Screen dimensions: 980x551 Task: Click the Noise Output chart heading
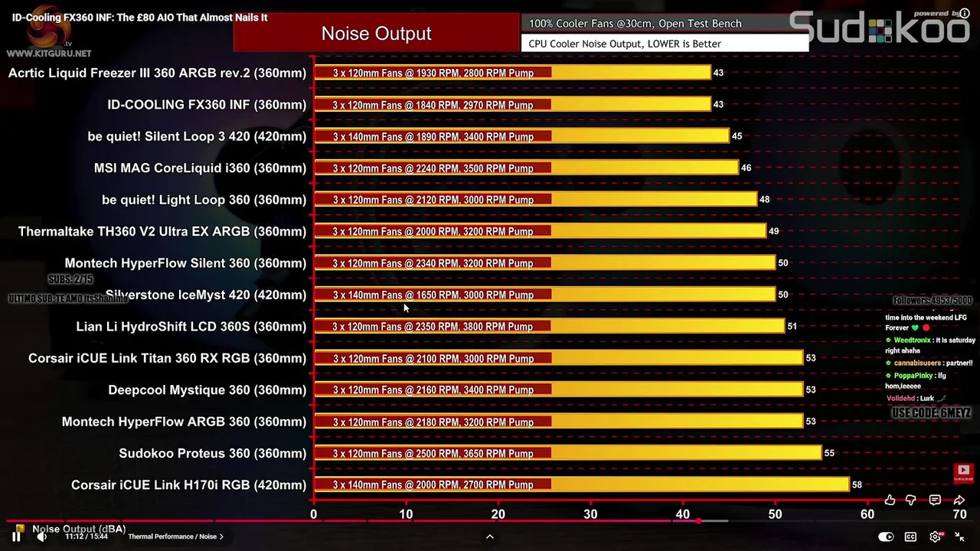coord(376,33)
